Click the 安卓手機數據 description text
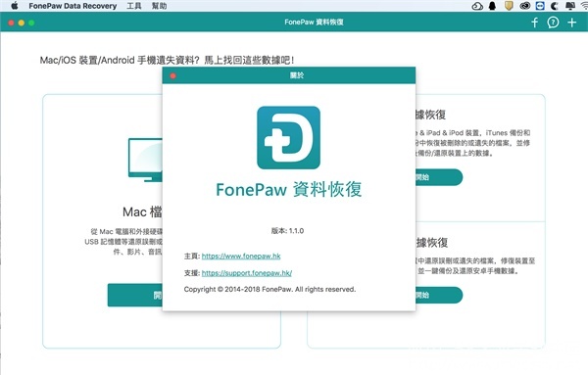588x375 pixels. pyautogui.click(x=475, y=265)
